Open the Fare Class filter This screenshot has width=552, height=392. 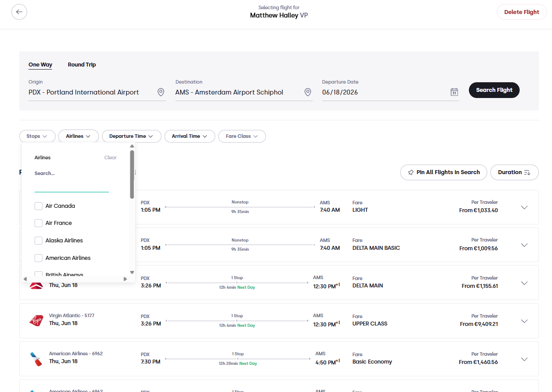242,136
